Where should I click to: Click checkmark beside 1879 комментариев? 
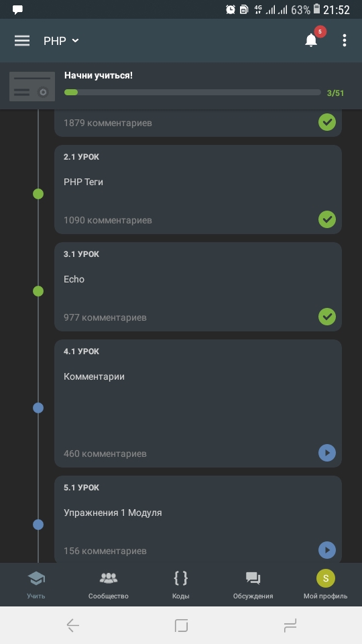point(327,122)
